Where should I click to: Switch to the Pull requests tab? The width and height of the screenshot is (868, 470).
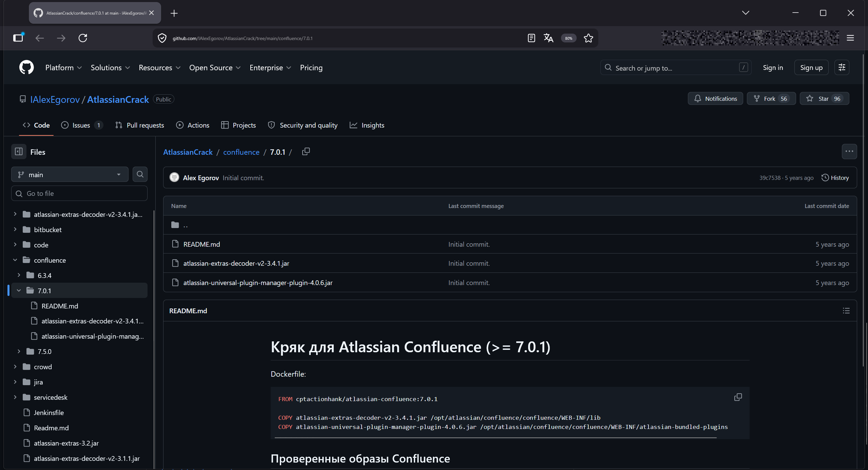139,125
